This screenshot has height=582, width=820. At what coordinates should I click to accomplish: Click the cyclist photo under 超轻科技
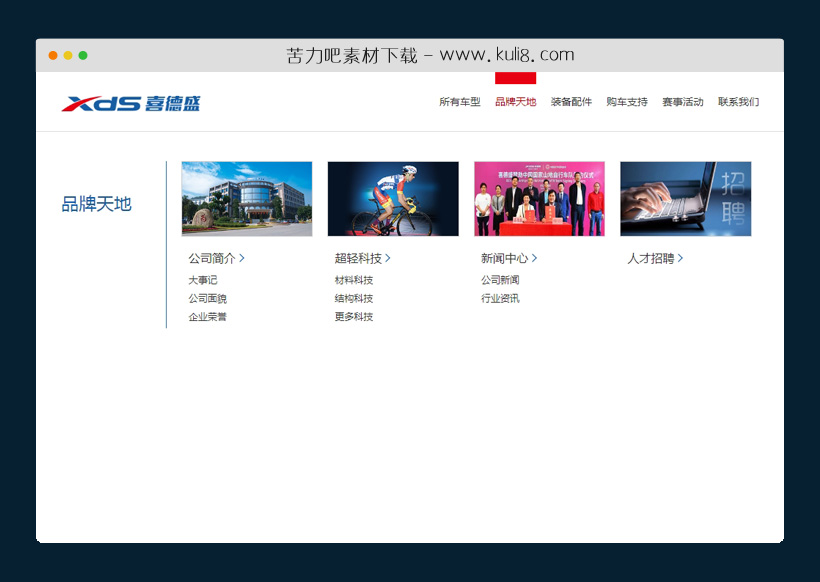pyautogui.click(x=392, y=198)
